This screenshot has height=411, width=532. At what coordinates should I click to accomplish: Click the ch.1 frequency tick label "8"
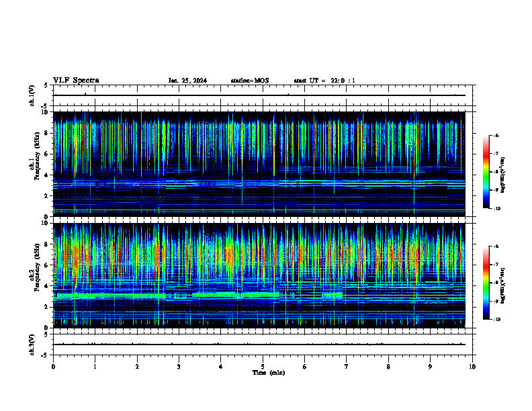46,133
